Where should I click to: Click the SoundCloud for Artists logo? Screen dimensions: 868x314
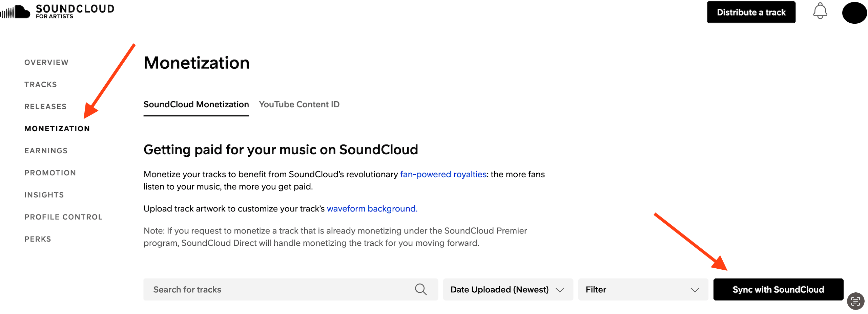(x=58, y=11)
